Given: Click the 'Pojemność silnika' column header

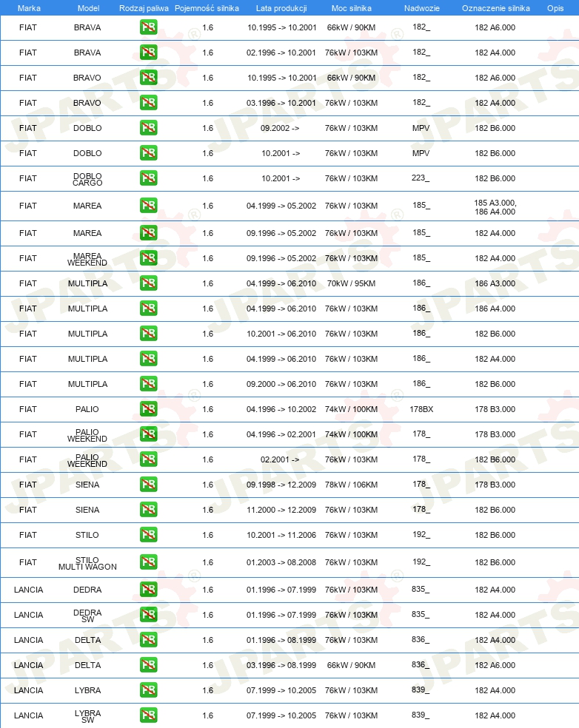Looking at the screenshot, I should (x=207, y=8).
